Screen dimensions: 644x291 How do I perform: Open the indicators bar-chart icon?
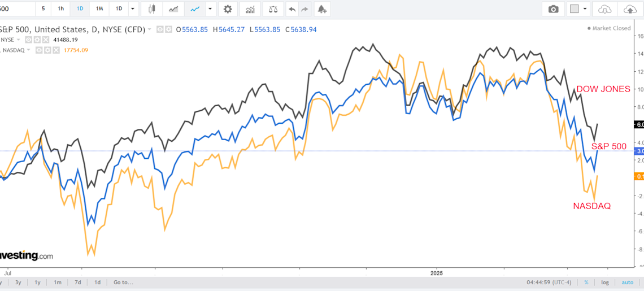[250, 8]
